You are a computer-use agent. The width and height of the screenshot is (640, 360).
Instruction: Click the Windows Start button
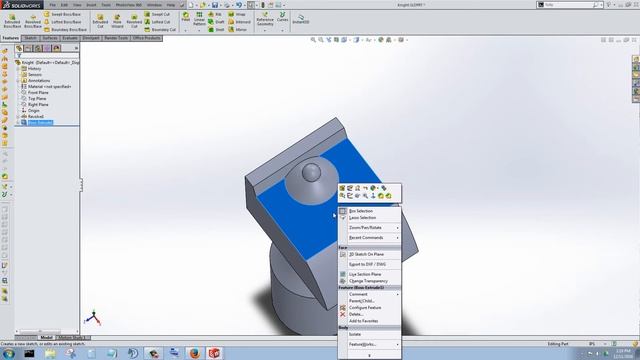click(8, 353)
